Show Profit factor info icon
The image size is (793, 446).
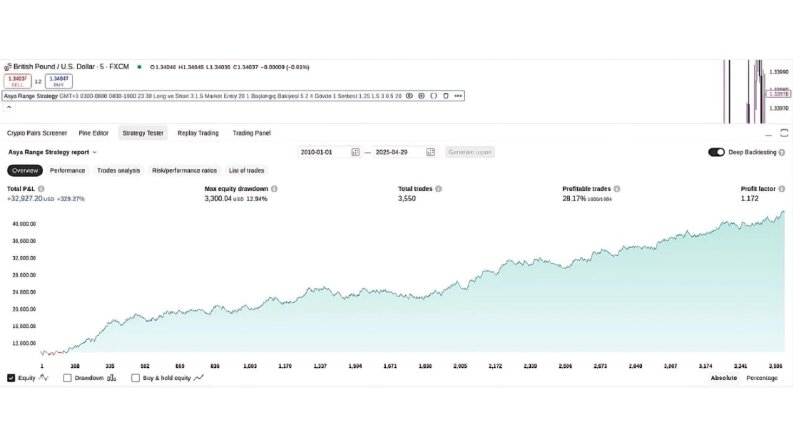782,189
